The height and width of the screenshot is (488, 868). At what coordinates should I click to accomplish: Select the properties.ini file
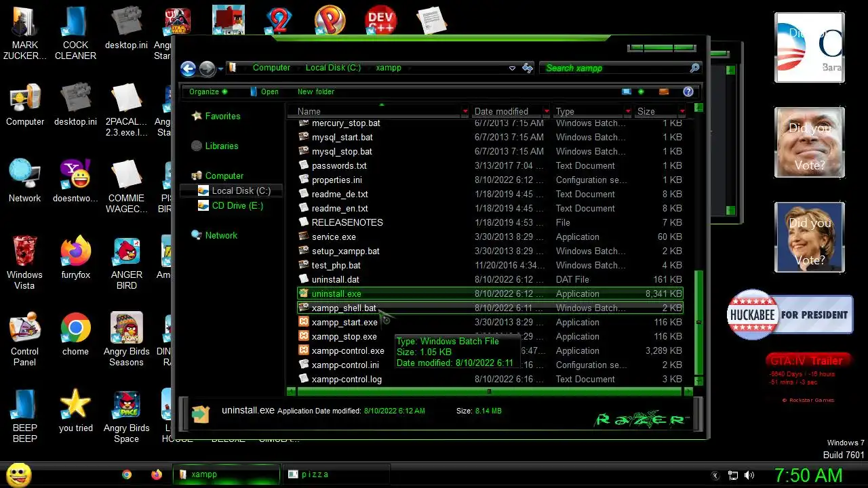[336, 180]
